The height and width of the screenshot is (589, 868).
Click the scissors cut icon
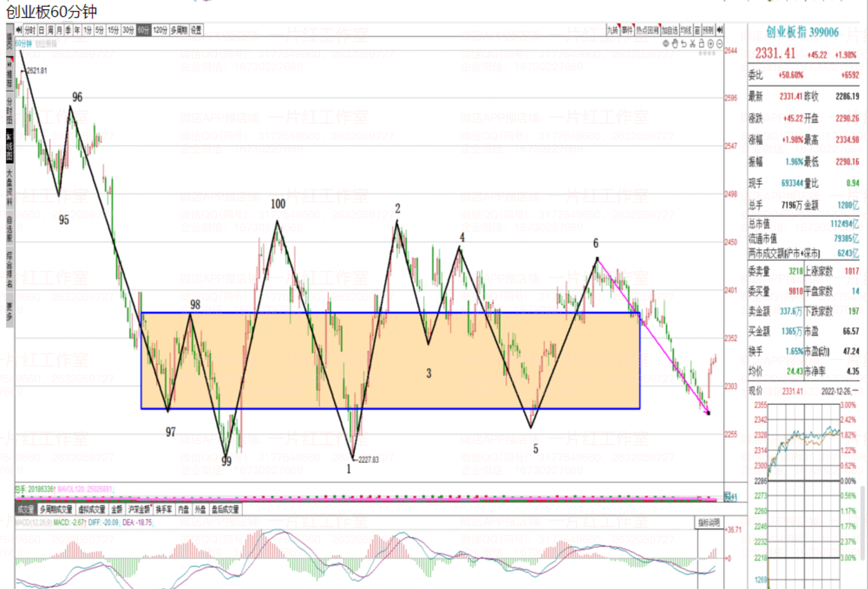[x=693, y=44]
